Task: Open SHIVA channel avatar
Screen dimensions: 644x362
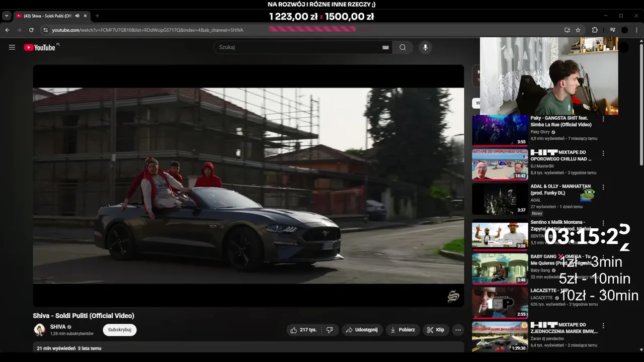Action: [40, 330]
